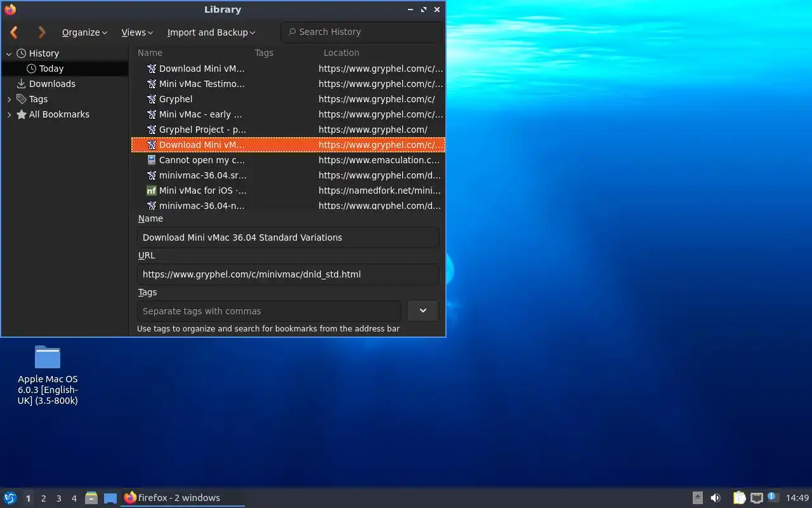
Task: Focus the Search History field
Action: coord(361,32)
